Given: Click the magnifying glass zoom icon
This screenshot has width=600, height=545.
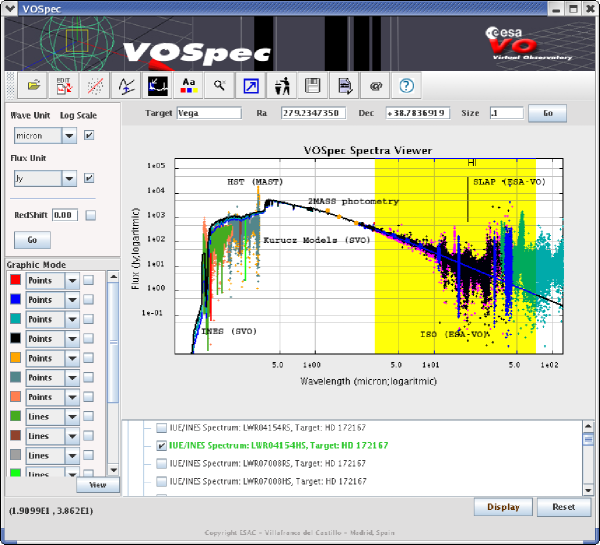Looking at the screenshot, I should point(218,85).
